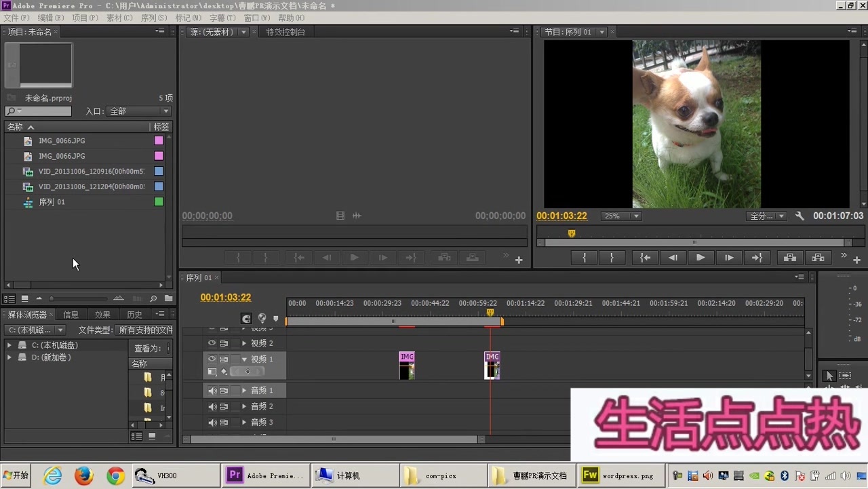Image resolution: width=868 pixels, height=489 pixels.
Task: Expand D: (新加卷) tree node
Action: coord(9,357)
